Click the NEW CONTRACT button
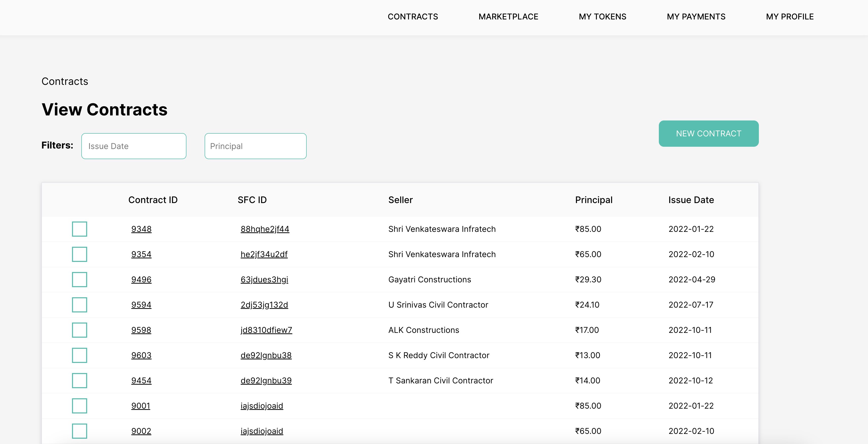The image size is (868, 444). coord(709,133)
